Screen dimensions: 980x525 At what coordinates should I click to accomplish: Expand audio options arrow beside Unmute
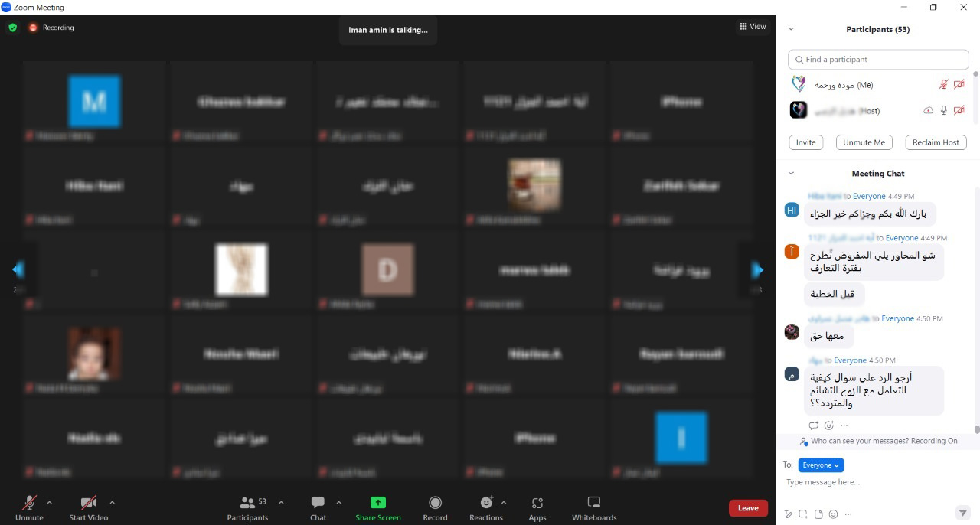tap(50, 503)
